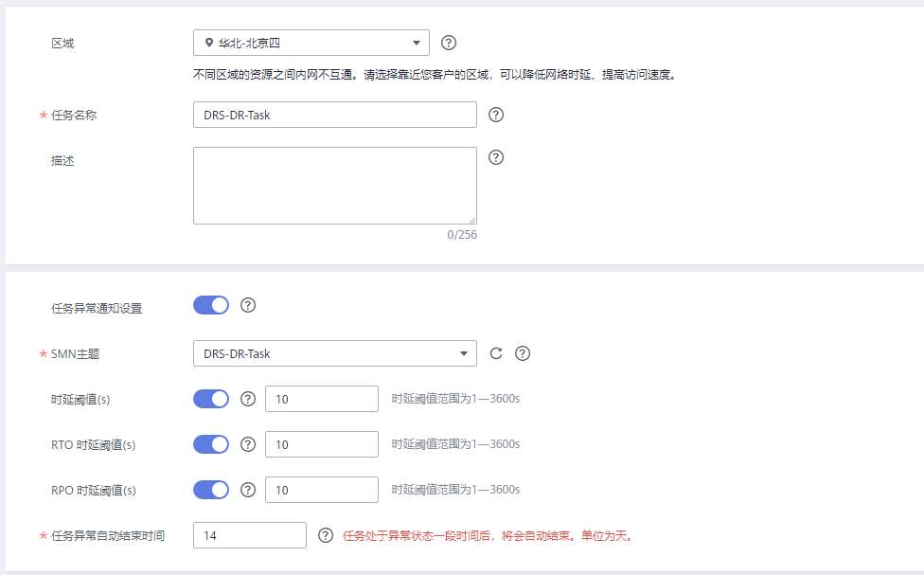Refresh the SMN topic list
The width and height of the screenshot is (924, 575).
[x=493, y=352]
